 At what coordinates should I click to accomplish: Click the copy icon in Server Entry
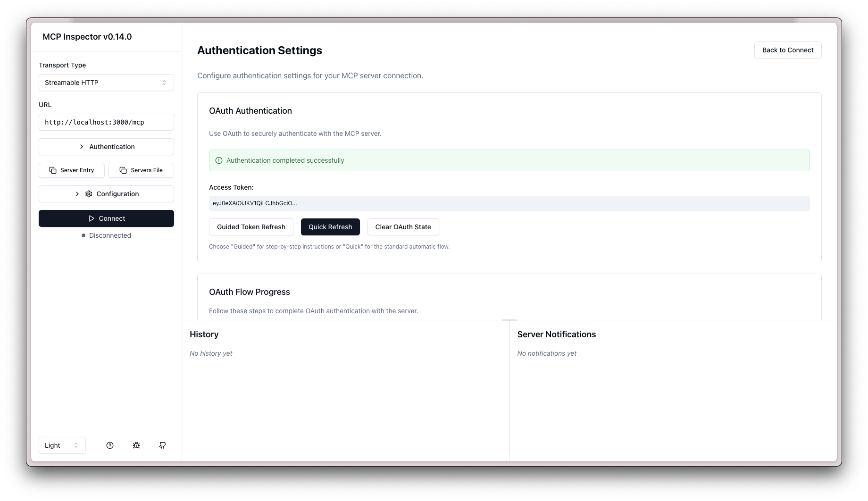pos(53,170)
